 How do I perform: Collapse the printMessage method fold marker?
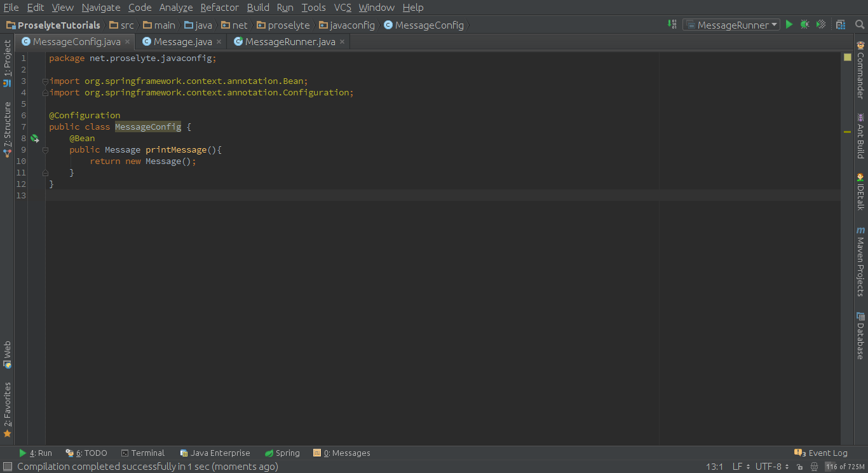(45, 150)
